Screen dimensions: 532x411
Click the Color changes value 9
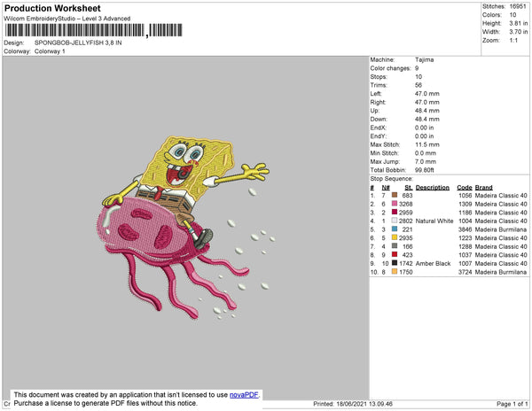click(417, 68)
